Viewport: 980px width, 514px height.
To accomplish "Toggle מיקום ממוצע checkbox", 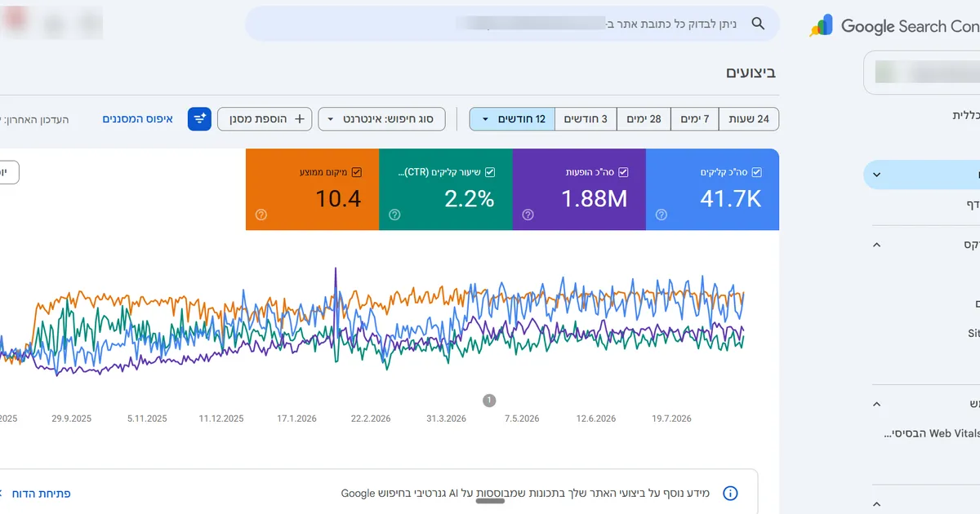I will click(356, 172).
